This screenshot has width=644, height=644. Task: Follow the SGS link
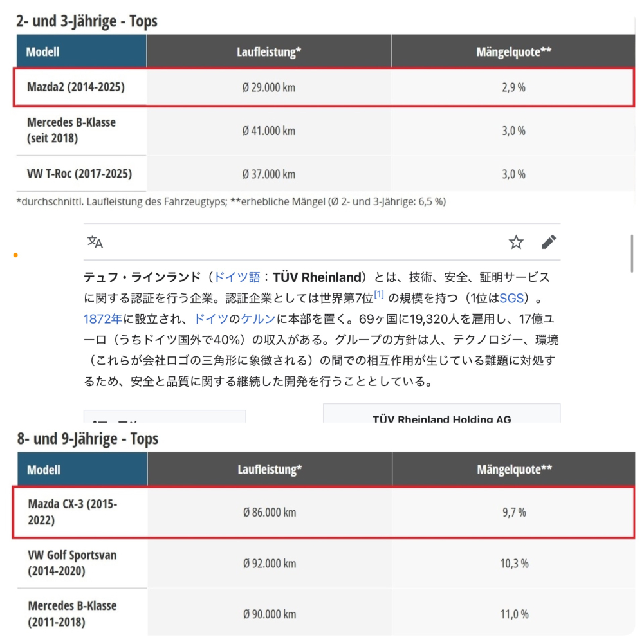click(513, 298)
